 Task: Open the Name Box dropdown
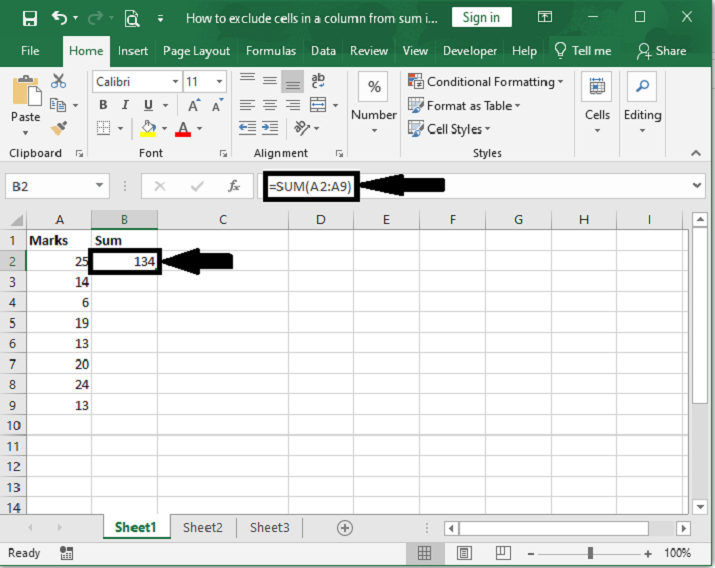99,186
